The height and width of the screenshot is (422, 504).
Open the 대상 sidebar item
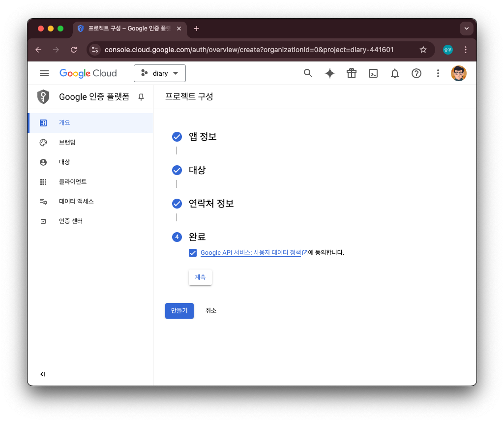pyautogui.click(x=90, y=162)
